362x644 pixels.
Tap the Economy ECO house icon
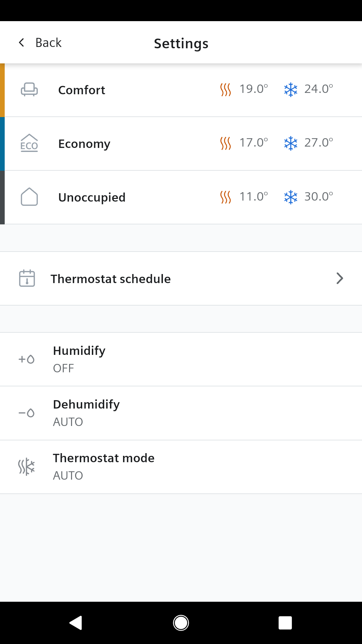(x=29, y=143)
